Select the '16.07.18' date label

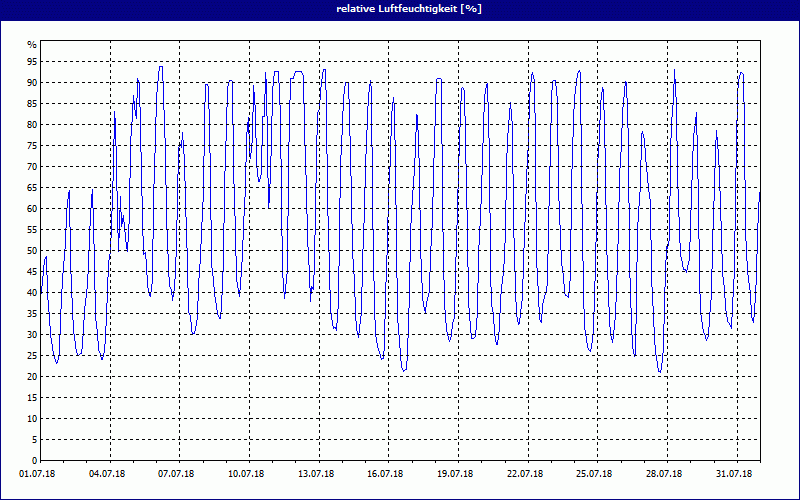(x=385, y=474)
